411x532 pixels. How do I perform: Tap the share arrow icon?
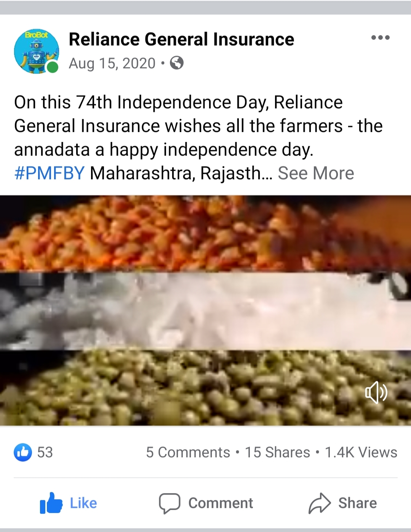click(320, 503)
